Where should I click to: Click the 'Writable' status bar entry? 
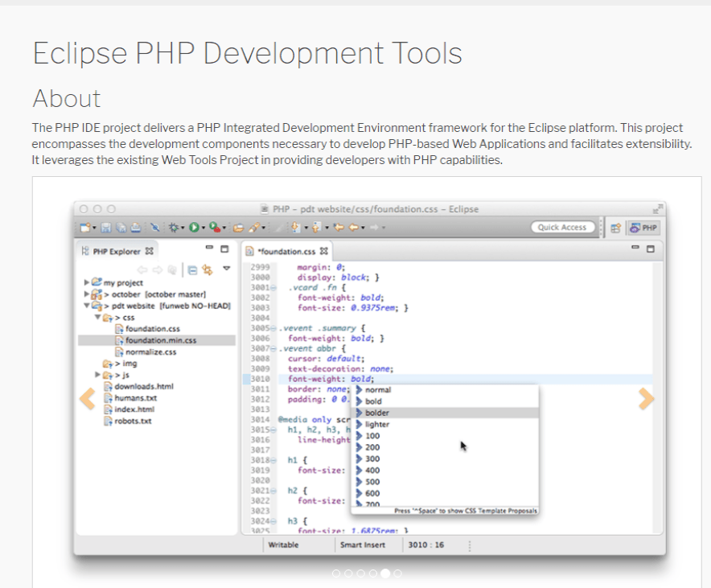pos(283,545)
